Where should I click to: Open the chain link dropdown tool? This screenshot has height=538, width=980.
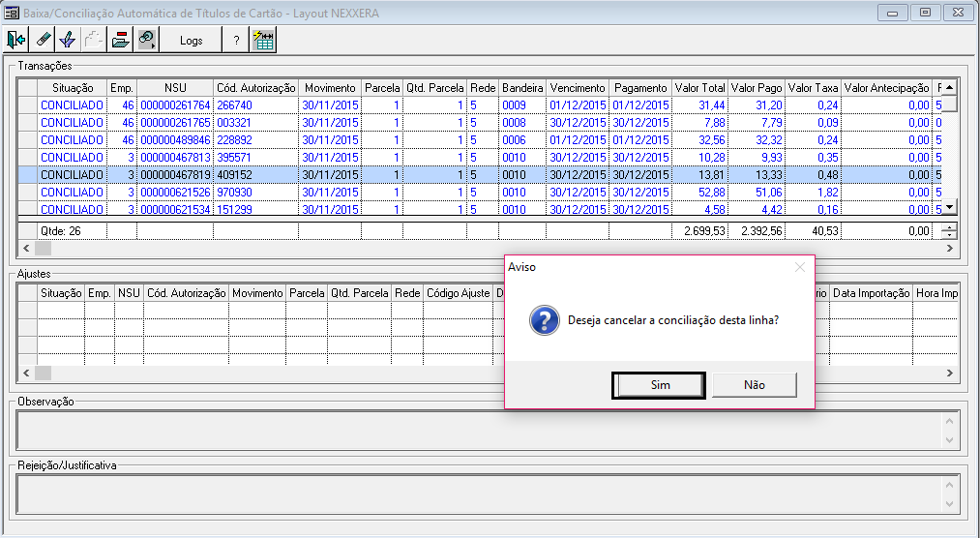(147, 40)
